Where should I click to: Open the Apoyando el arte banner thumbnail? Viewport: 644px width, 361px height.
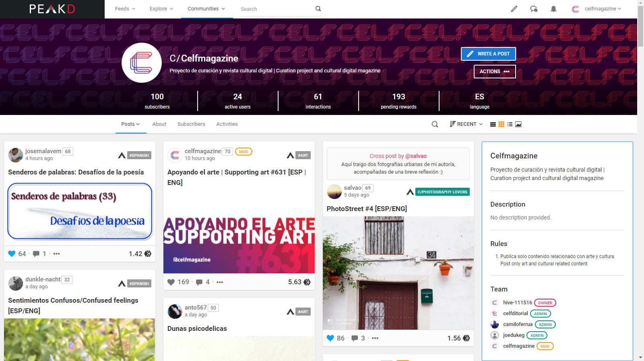[x=239, y=245]
